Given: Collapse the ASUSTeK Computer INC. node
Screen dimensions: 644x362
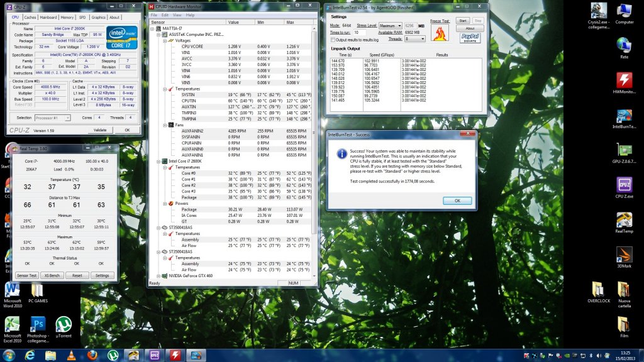Looking at the screenshot, I should coord(158,35).
